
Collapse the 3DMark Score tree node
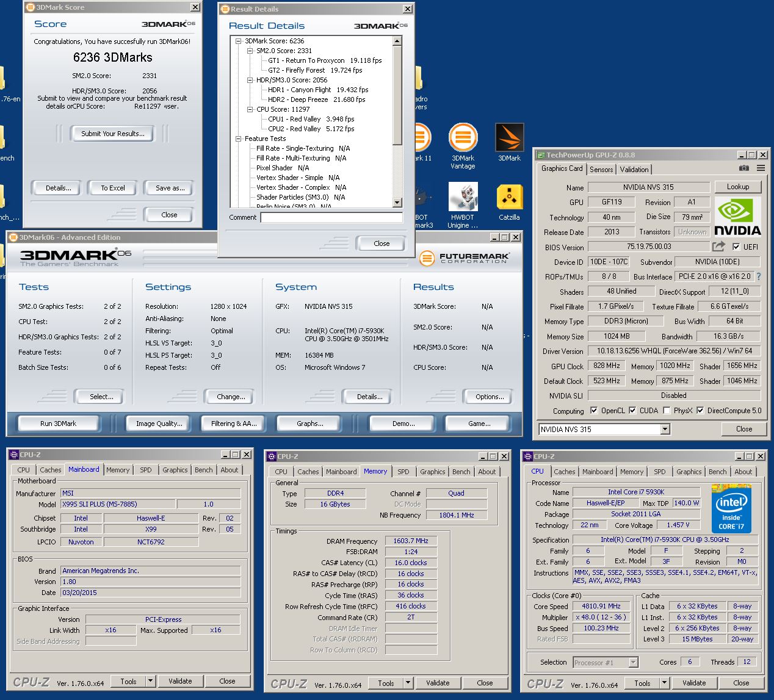point(239,41)
